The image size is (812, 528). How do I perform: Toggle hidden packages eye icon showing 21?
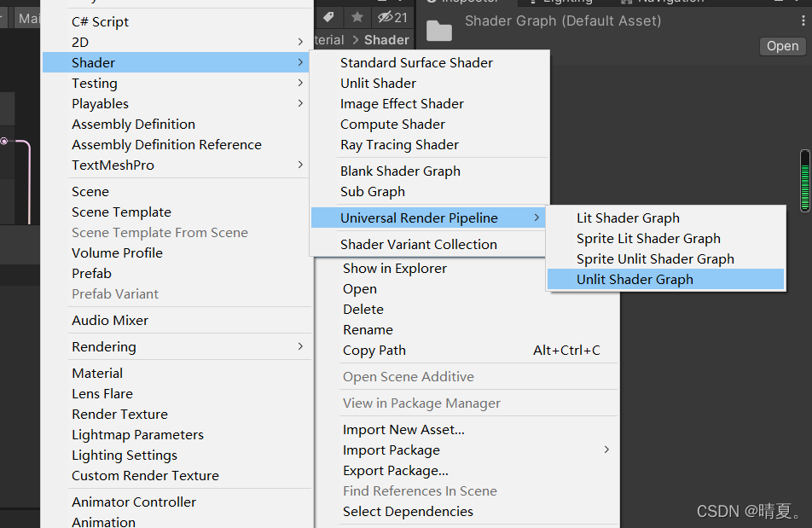point(392,18)
